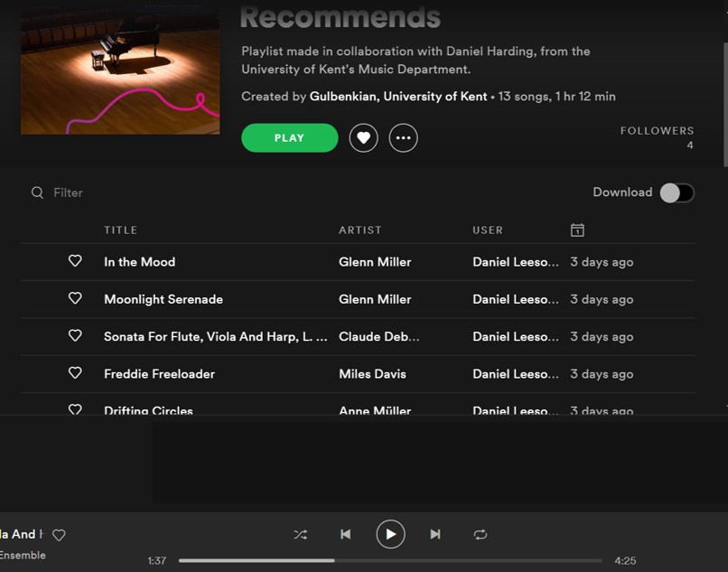
Task: Sort by the calendar date-added column icon
Action: click(577, 230)
